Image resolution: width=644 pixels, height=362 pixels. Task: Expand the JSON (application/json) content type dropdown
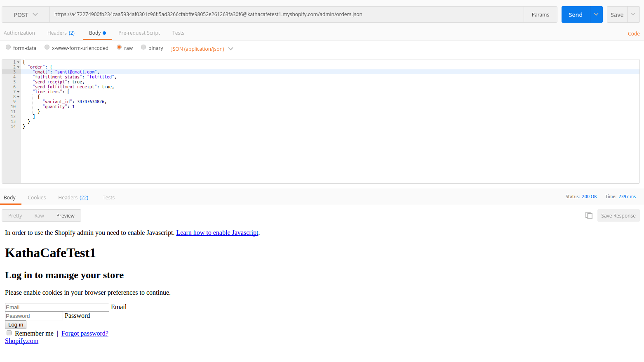coord(202,49)
